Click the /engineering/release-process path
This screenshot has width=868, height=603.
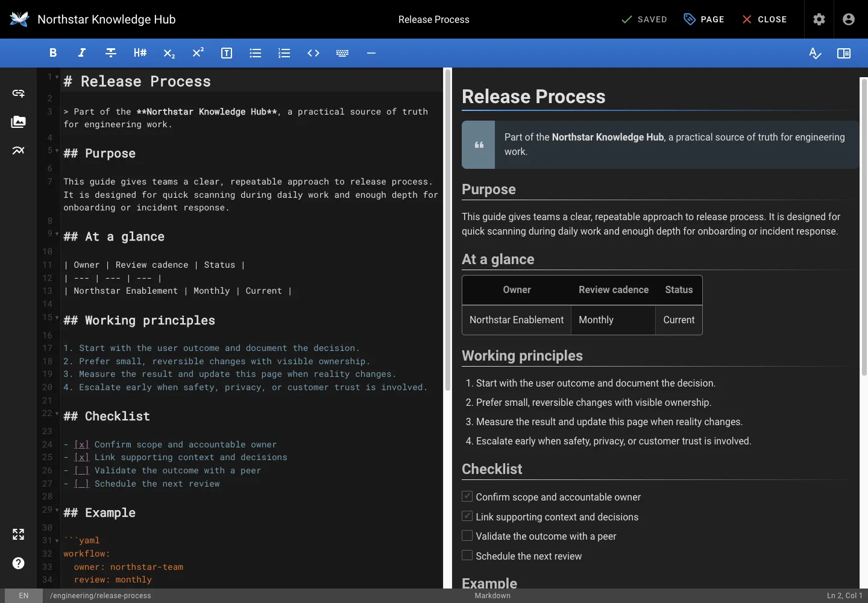[101, 596]
